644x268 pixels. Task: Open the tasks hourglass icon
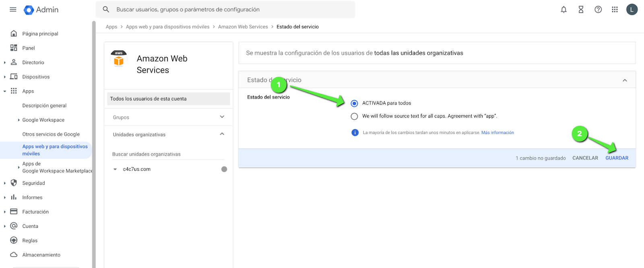[581, 10]
